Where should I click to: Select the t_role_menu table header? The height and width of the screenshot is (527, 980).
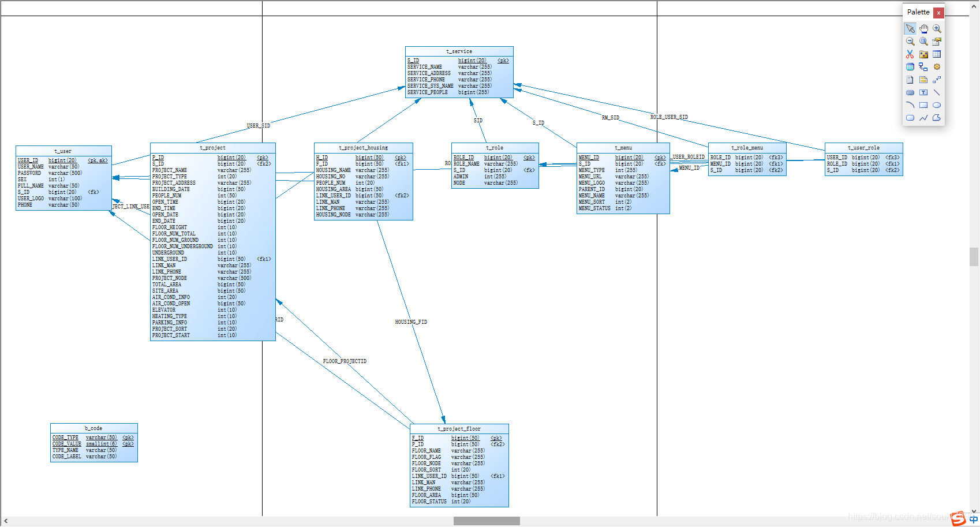tap(747, 148)
